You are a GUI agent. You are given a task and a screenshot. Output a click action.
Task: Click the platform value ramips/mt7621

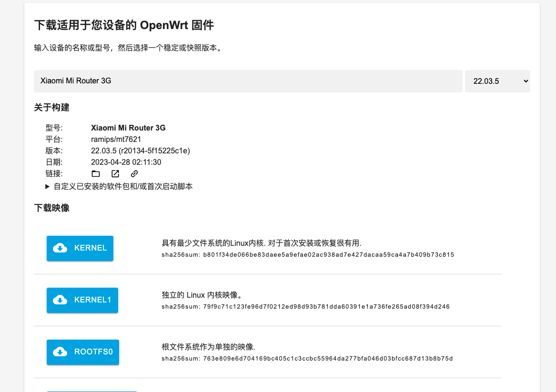(116, 139)
